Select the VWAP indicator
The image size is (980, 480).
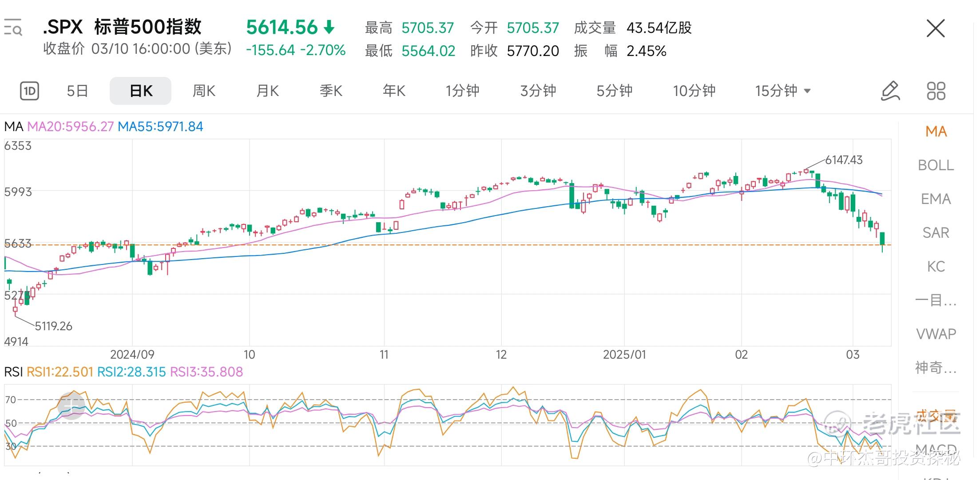click(936, 334)
